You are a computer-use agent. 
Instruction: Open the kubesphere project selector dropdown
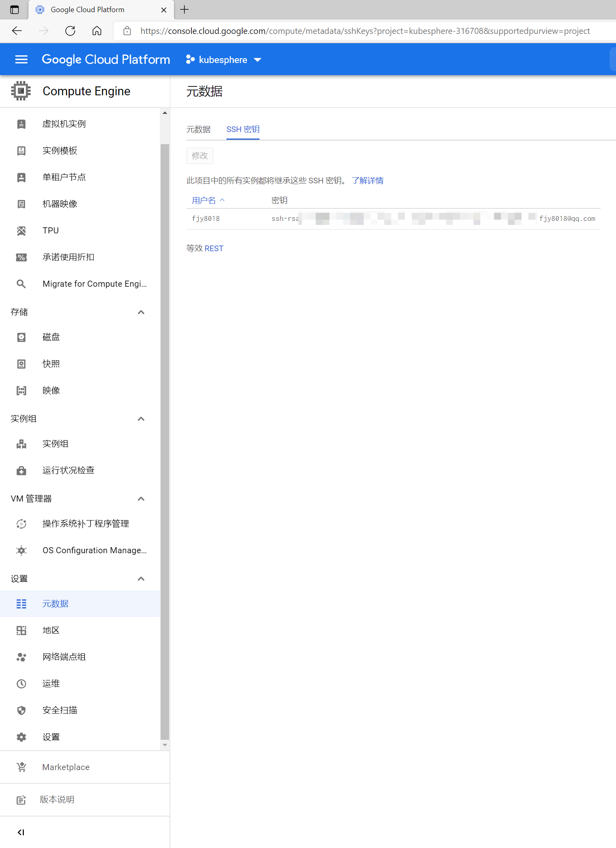(x=224, y=60)
